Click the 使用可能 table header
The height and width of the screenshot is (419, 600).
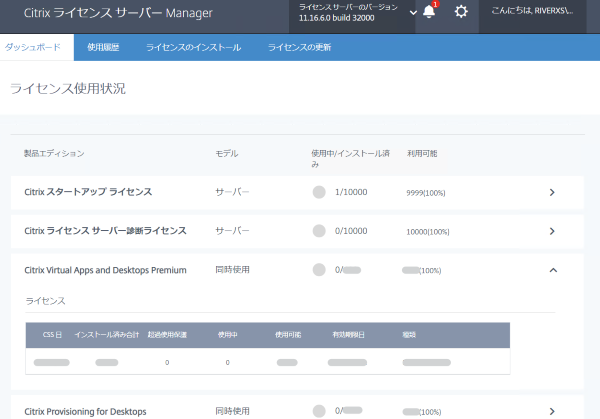[288, 335]
